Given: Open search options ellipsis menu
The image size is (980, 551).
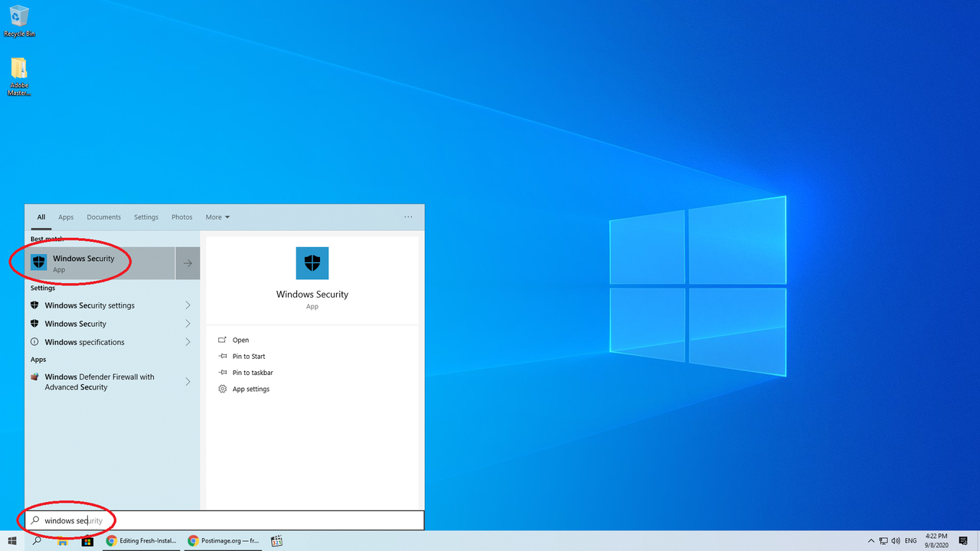Looking at the screenshot, I should tap(408, 217).
